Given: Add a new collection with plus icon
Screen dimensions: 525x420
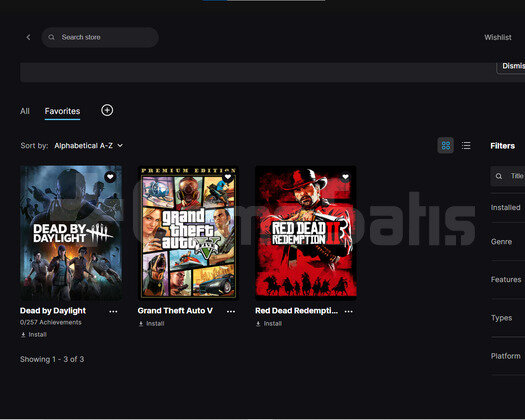Looking at the screenshot, I should tap(107, 110).
